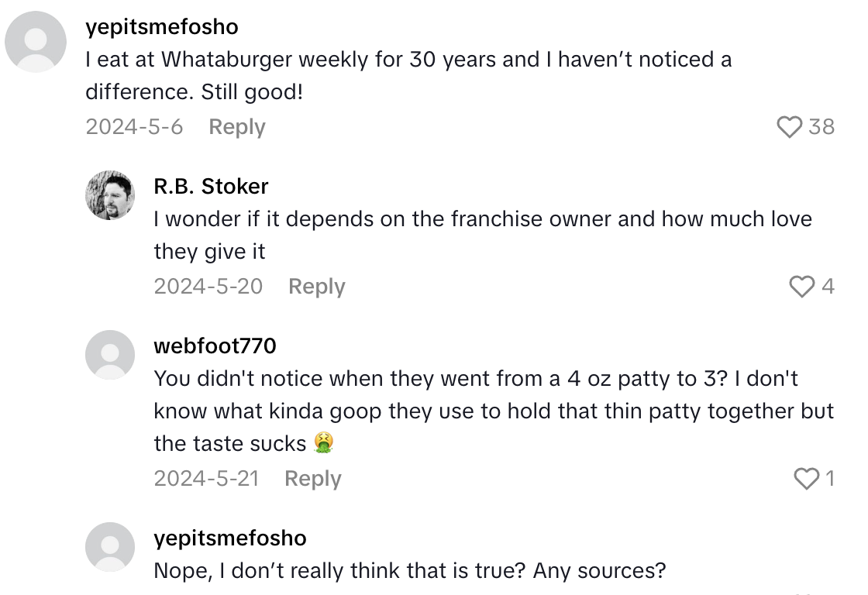Like yepitsmefosho's top comment
This screenshot has height=595, width=868.
[x=790, y=127]
